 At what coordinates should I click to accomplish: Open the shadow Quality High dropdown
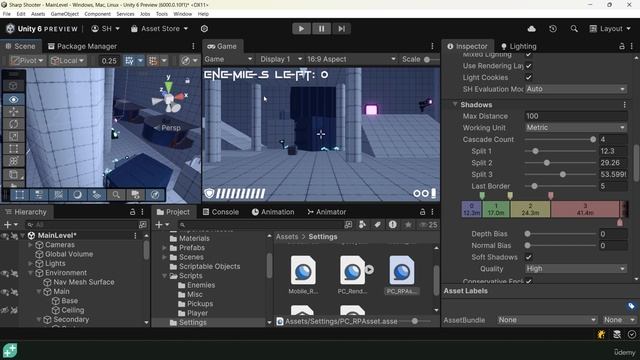click(576, 269)
